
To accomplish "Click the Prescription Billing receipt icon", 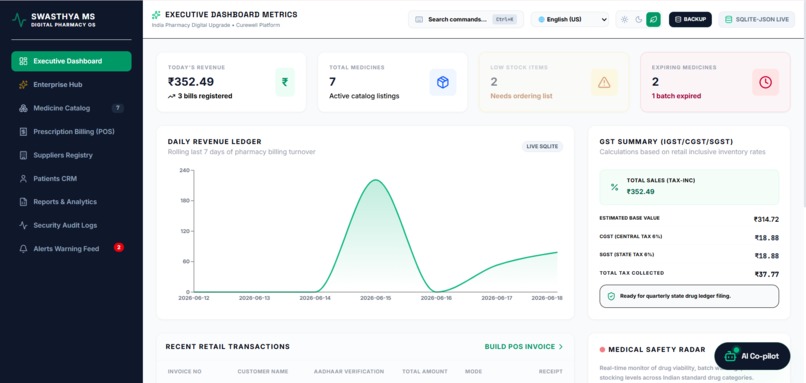I will [23, 132].
